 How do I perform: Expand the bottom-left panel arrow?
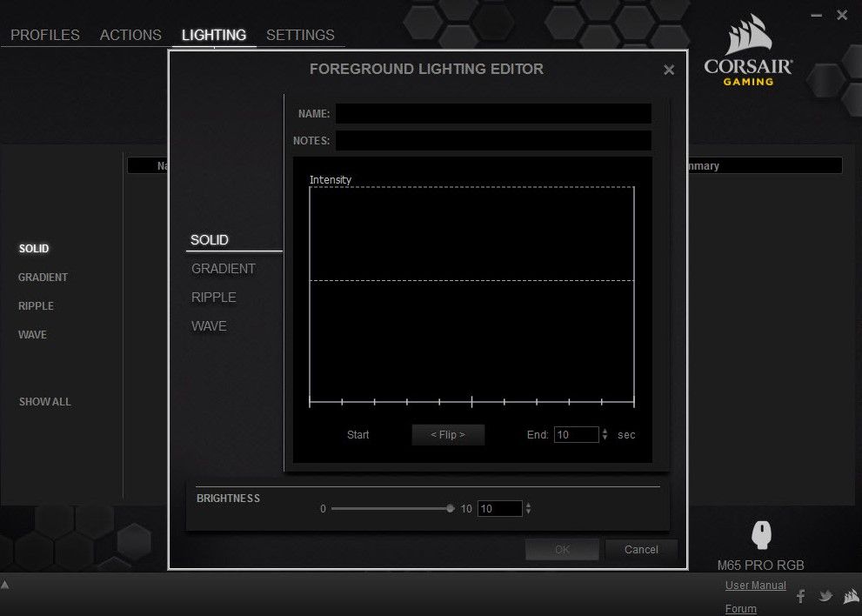[5, 585]
